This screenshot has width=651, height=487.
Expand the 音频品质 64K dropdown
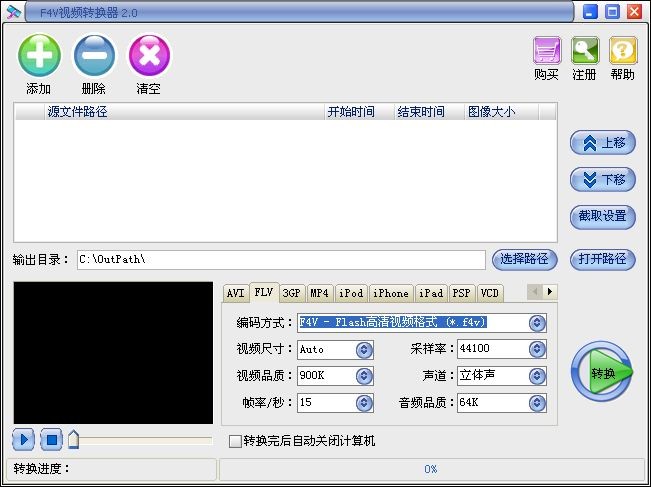pyautogui.click(x=537, y=403)
